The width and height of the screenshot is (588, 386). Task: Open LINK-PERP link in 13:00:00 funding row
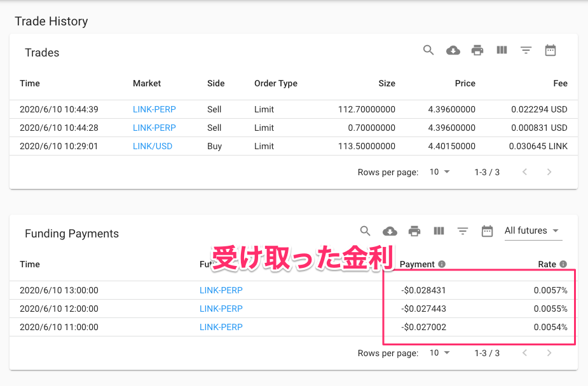(221, 290)
